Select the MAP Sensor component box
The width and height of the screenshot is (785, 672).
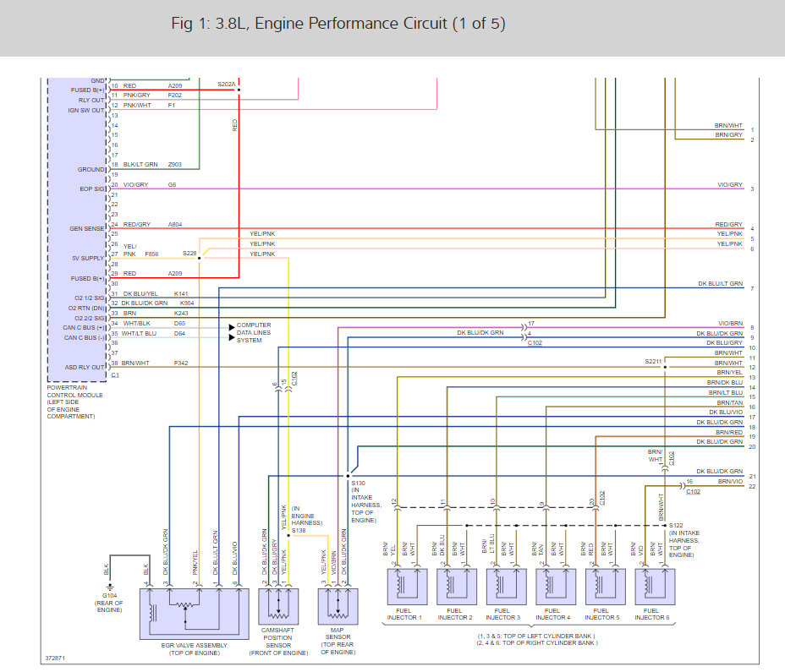[x=338, y=606]
